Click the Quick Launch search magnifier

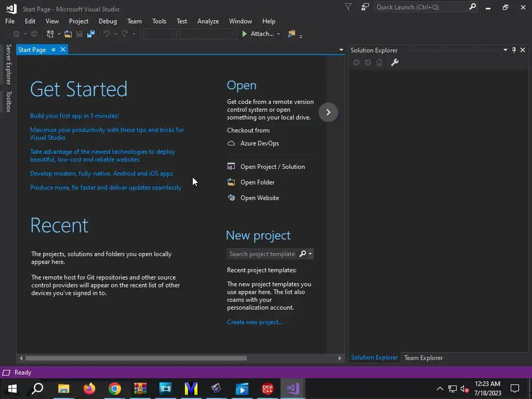coord(472,6)
